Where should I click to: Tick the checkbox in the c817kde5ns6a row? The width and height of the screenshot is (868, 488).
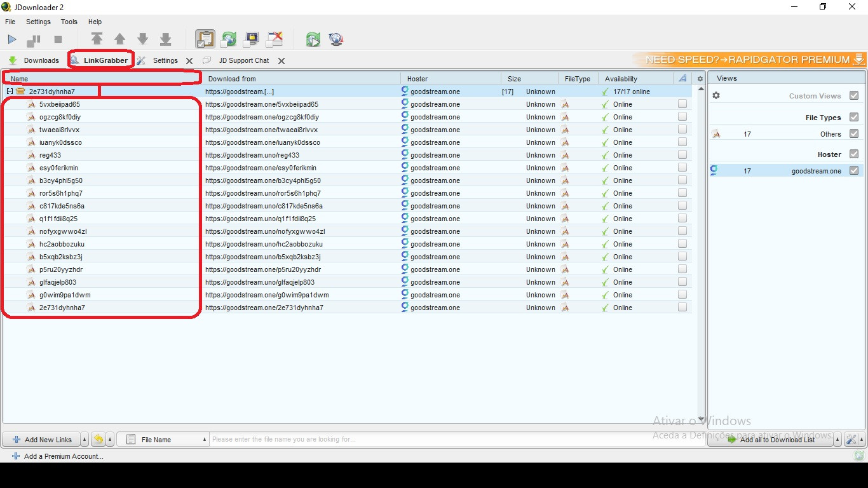(682, 205)
